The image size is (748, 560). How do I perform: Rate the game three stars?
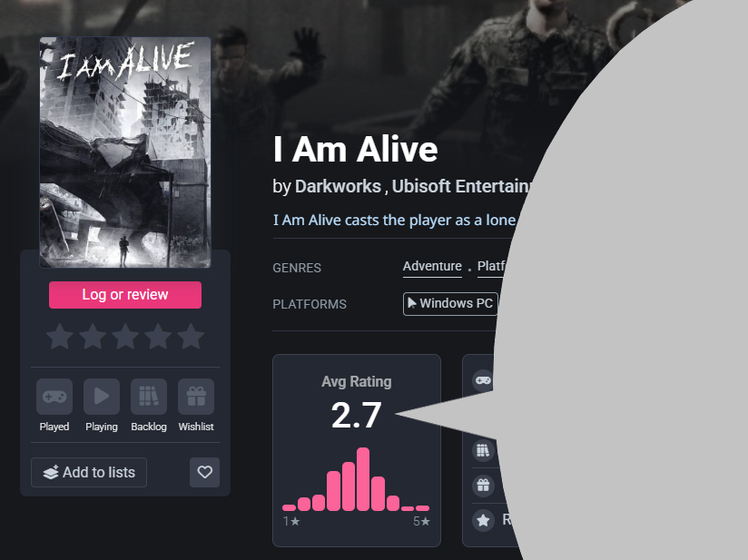click(x=125, y=337)
